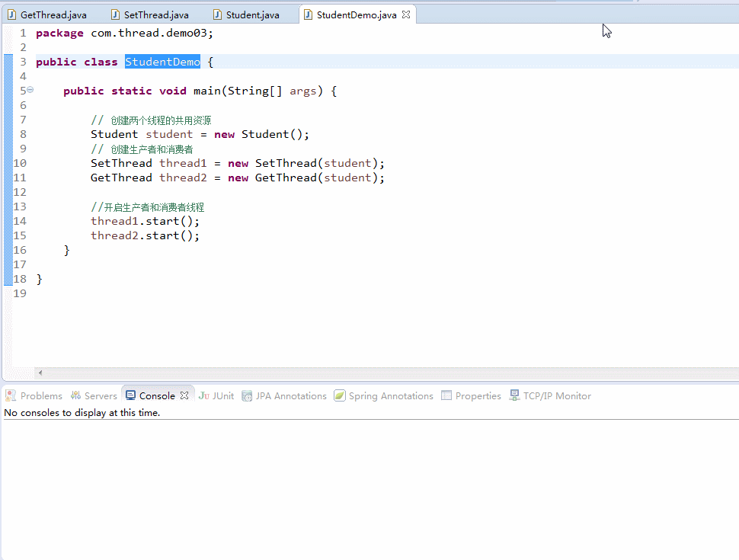Click the Java file icon on Student.java tab

[x=217, y=14]
